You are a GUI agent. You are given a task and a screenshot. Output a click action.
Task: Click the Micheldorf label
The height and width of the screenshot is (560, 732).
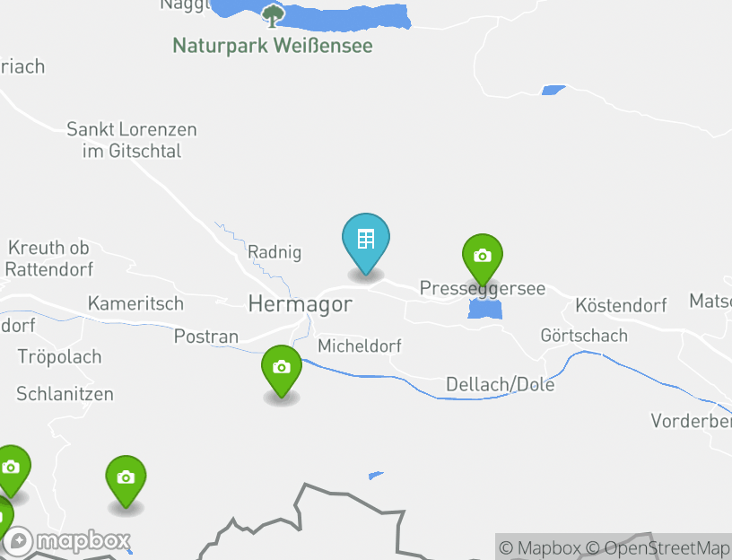click(x=360, y=346)
